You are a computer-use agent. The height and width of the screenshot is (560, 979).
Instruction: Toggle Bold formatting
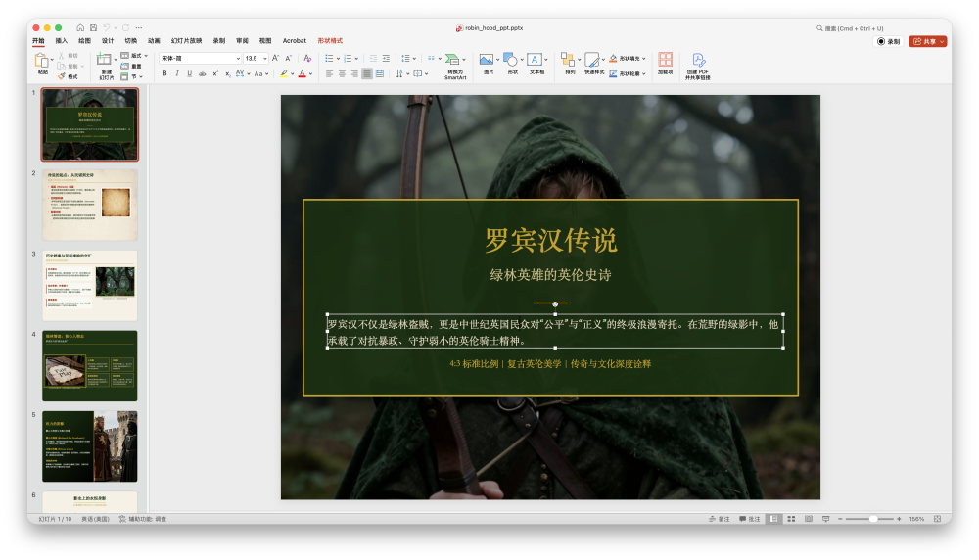pyautogui.click(x=163, y=73)
